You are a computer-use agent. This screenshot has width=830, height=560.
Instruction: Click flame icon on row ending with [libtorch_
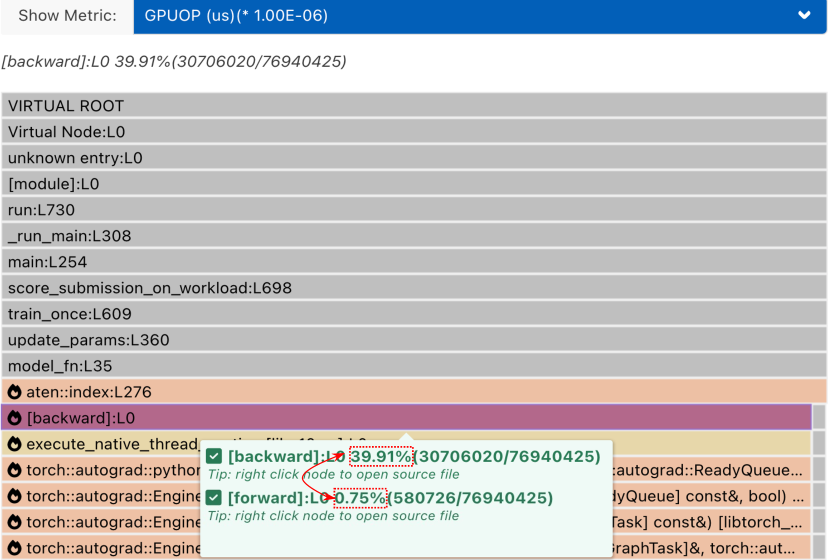pos(15,522)
